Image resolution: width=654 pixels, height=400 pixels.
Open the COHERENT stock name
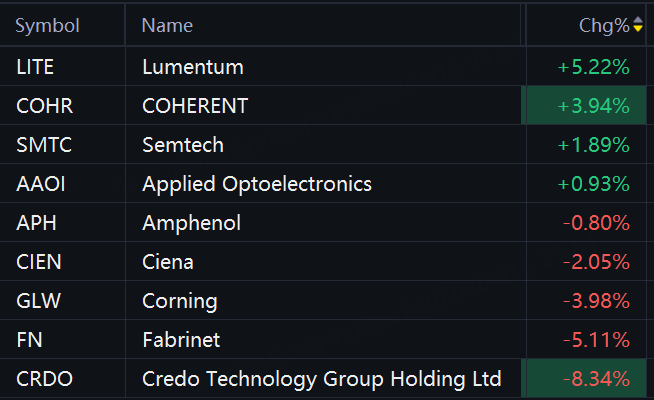(x=195, y=106)
